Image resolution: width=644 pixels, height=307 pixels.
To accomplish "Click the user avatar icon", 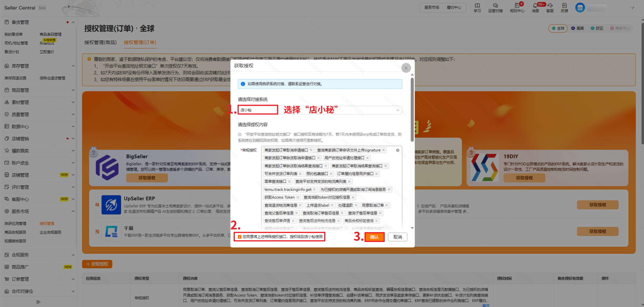I will coord(580,7).
